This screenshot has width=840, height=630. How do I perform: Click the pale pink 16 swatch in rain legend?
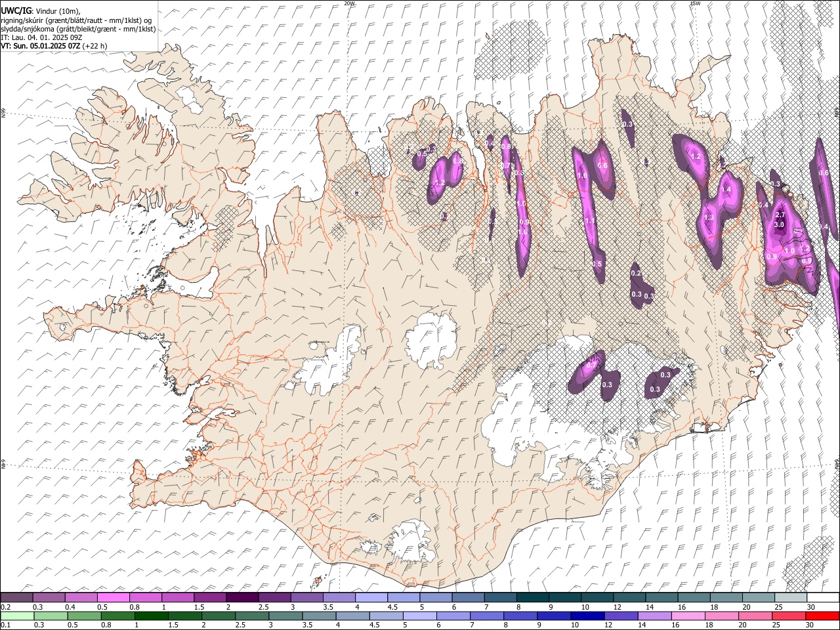tap(690, 616)
